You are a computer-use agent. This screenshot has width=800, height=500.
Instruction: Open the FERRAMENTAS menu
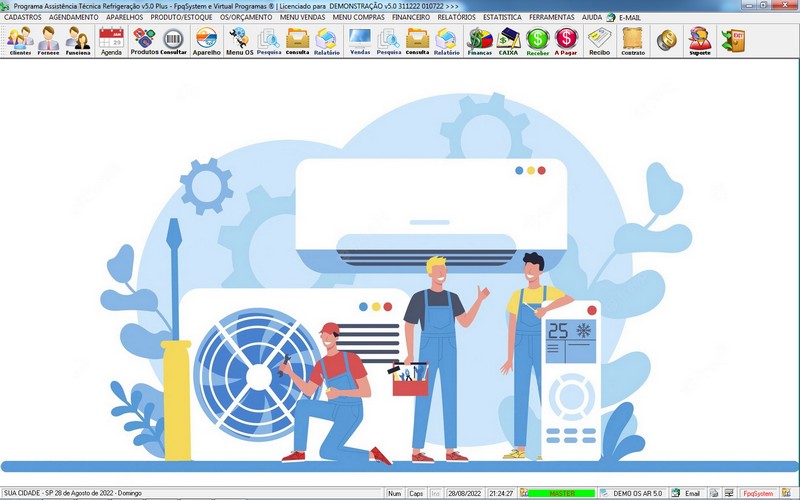tap(552, 17)
